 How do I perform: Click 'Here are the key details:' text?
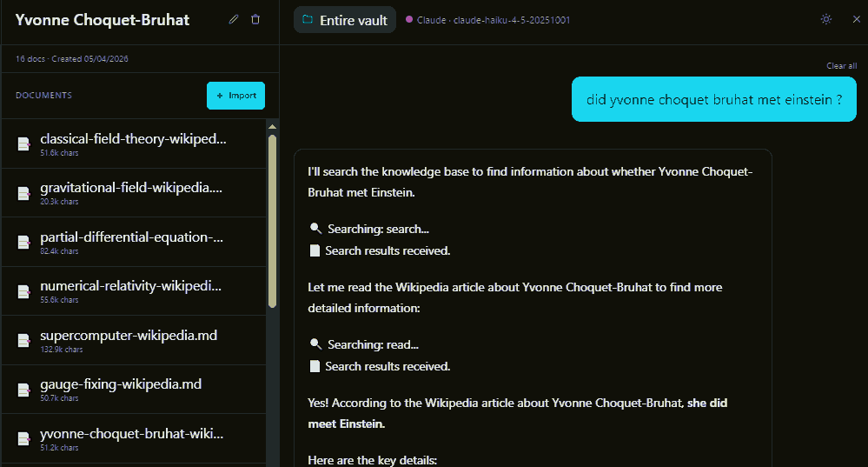372,460
